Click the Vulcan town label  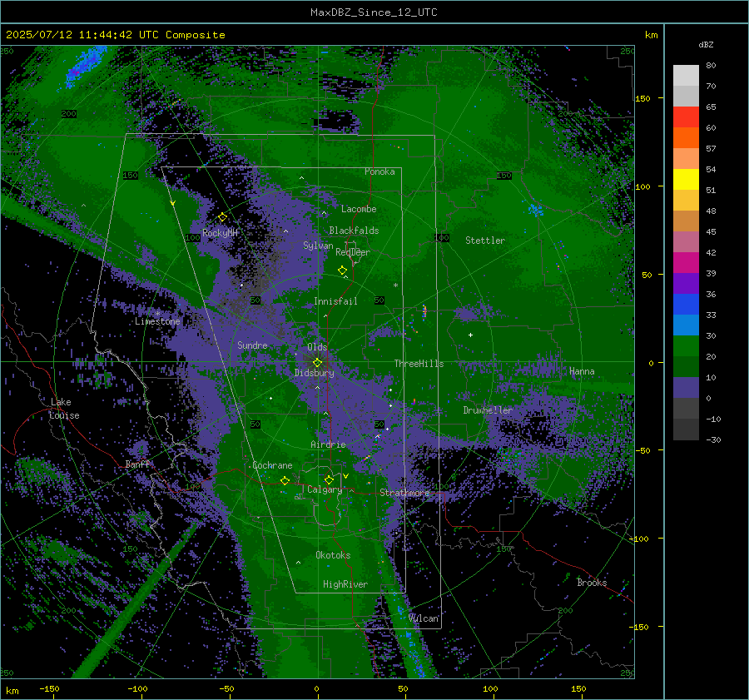pos(424,618)
